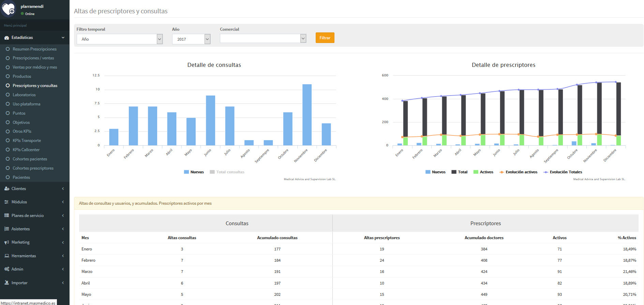Image resolution: width=644 pixels, height=305 pixels.
Task: Click the Planes de servicio icon
Action: (6, 216)
